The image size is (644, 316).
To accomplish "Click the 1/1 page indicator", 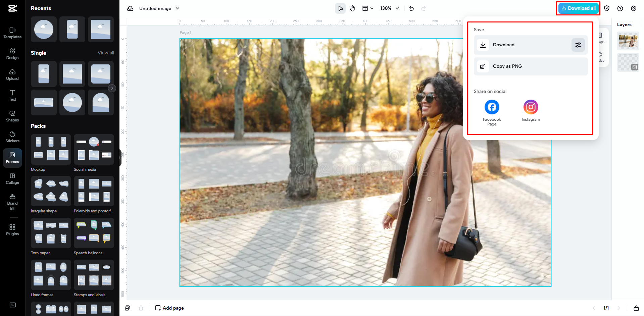I will (606, 308).
